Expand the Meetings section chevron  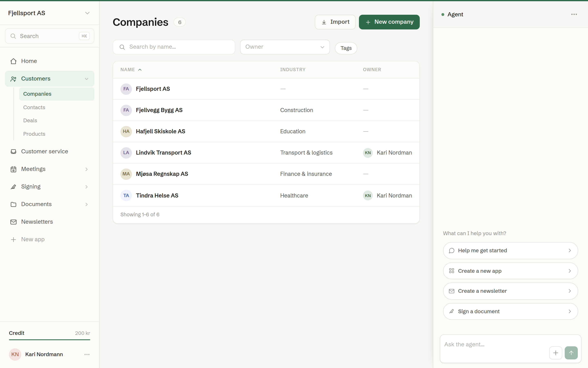pyautogui.click(x=87, y=169)
